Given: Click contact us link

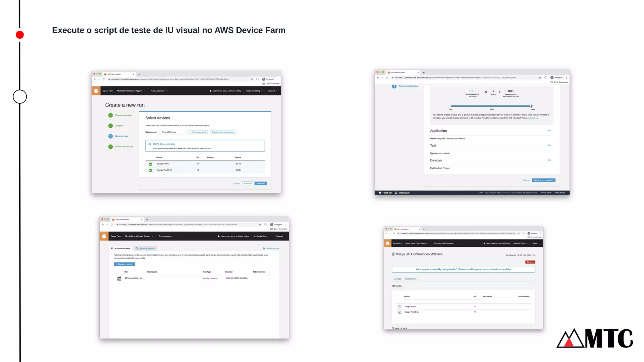Looking at the screenshot, I should coord(533,118).
